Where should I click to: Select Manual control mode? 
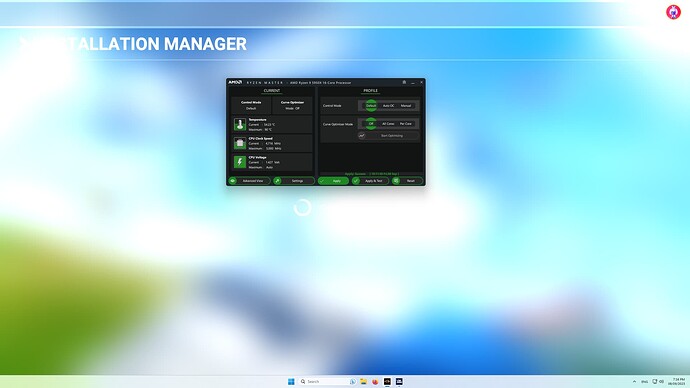(x=406, y=106)
